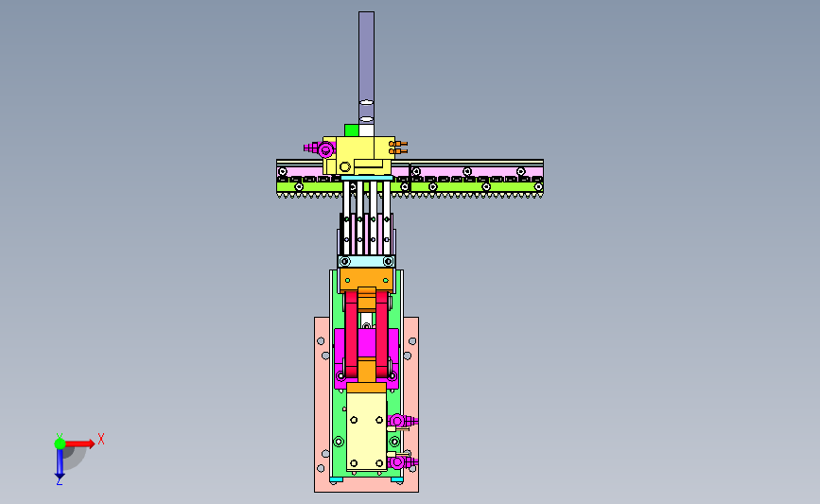Viewport: 820px width, 504px height.
Task: Select the orange block above the red links
Action: tap(366, 280)
